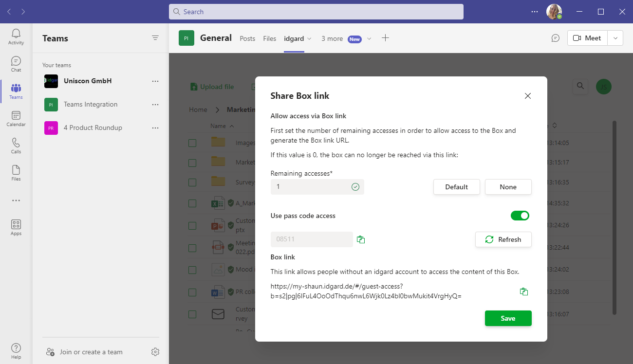Click the None accesses button
633x364 pixels.
tap(508, 187)
